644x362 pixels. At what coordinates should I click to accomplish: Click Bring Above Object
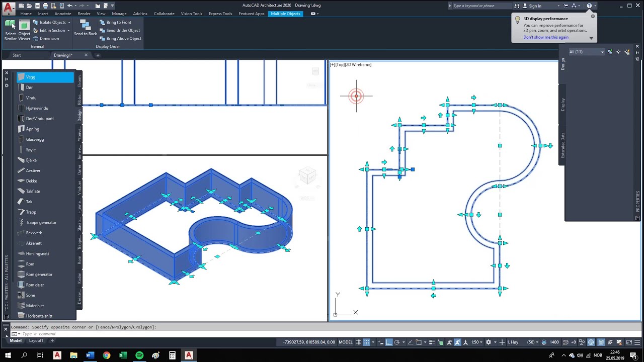(120, 39)
